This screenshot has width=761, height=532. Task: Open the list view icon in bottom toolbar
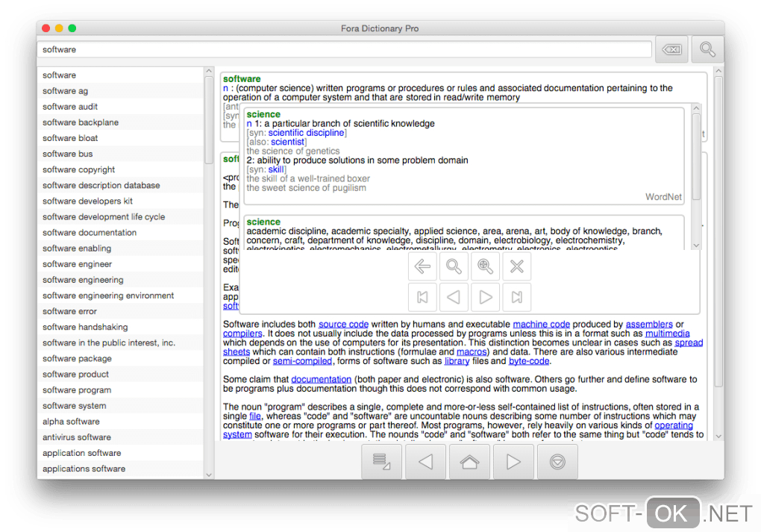381,462
